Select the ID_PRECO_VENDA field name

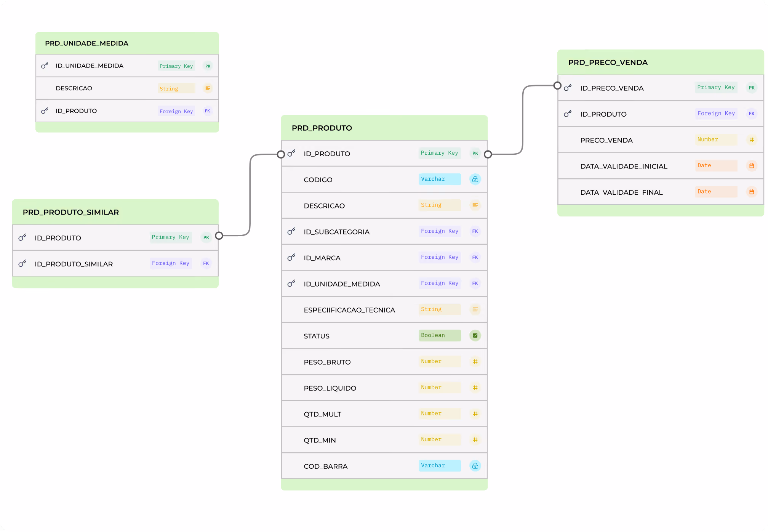point(612,88)
